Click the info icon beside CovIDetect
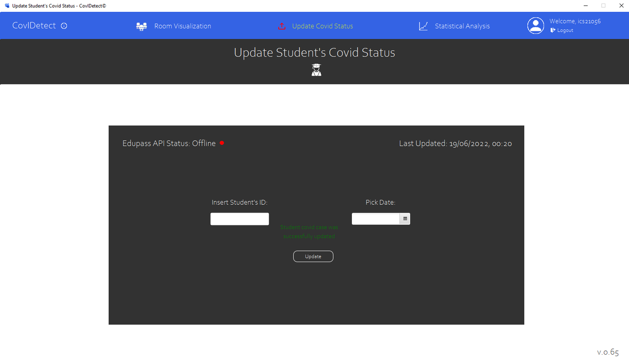629x364 pixels. [x=64, y=26]
